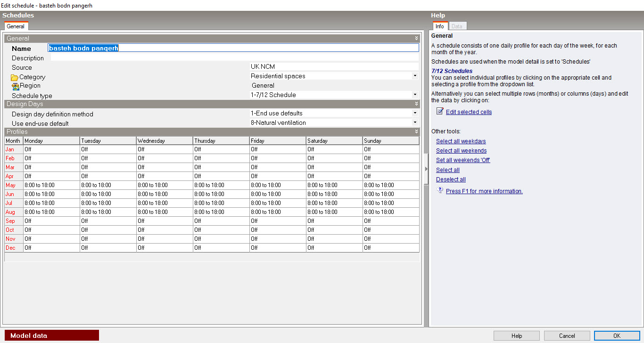This screenshot has width=644, height=343.
Task: Select the Wednesday column header
Action: click(x=165, y=141)
